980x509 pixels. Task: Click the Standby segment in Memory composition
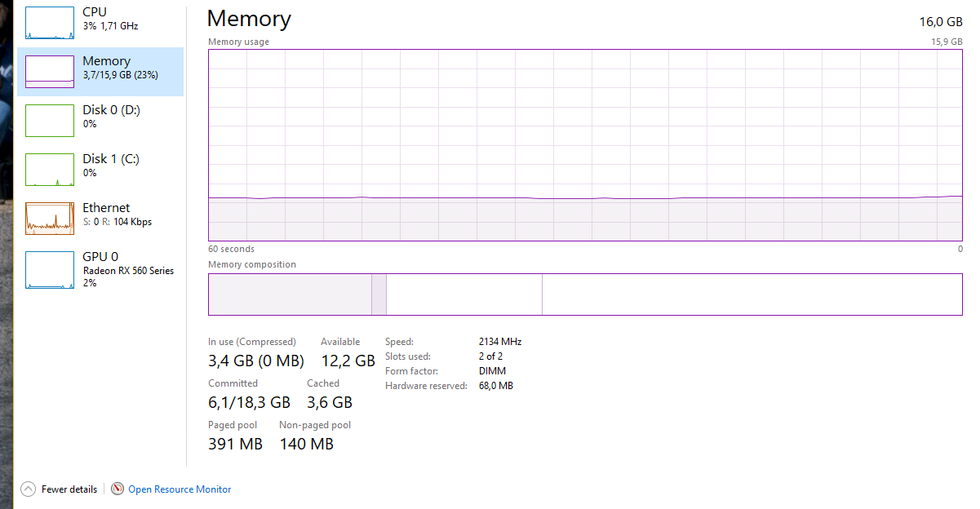click(464, 294)
